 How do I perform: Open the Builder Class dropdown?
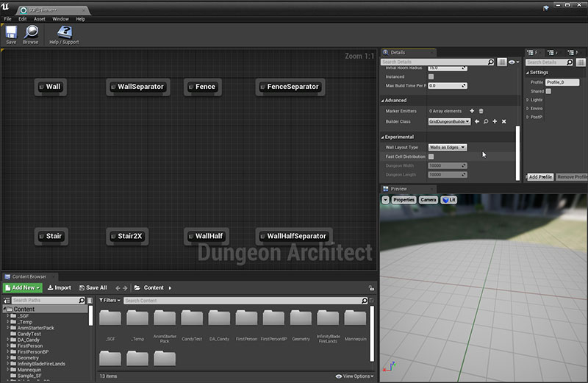(x=449, y=121)
